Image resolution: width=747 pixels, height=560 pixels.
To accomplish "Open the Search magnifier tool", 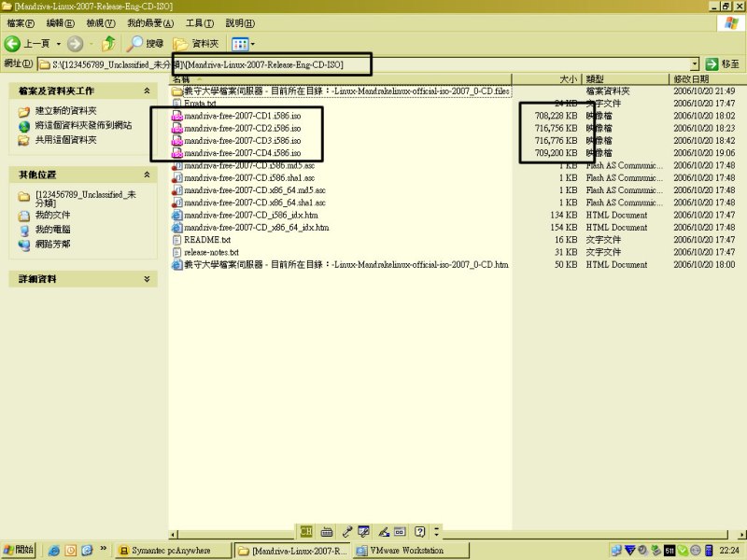I will pos(134,44).
